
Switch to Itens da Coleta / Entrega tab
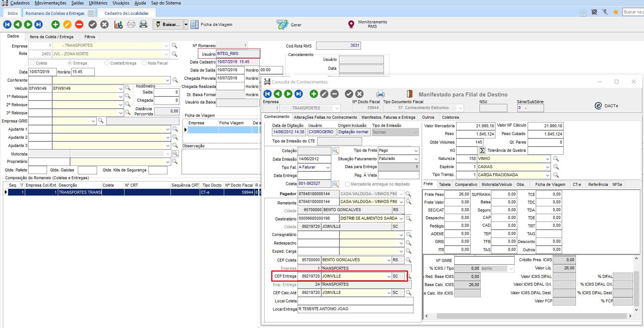coord(52,37)
